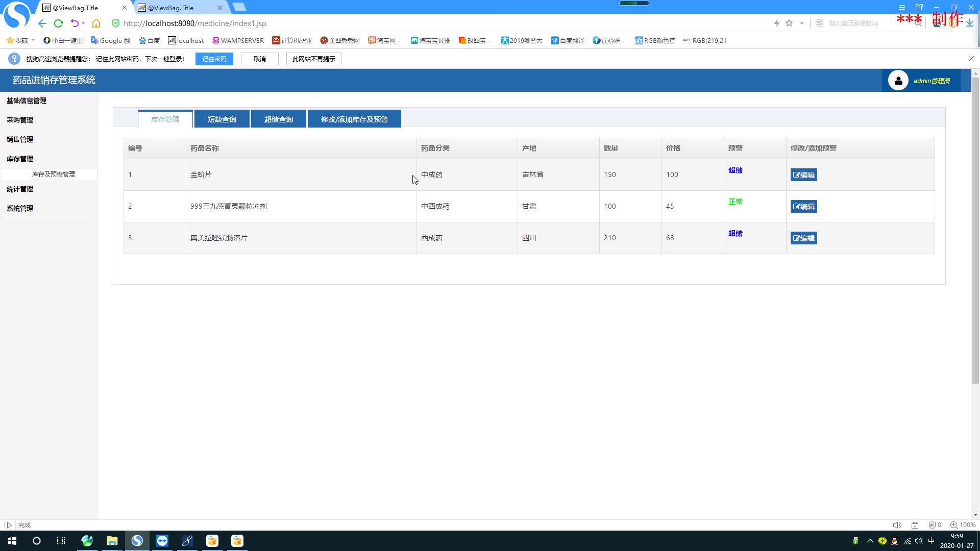Open File Explorer from taskbar
This screenshot has height=551, width=980.
click(x=112, y=541)
